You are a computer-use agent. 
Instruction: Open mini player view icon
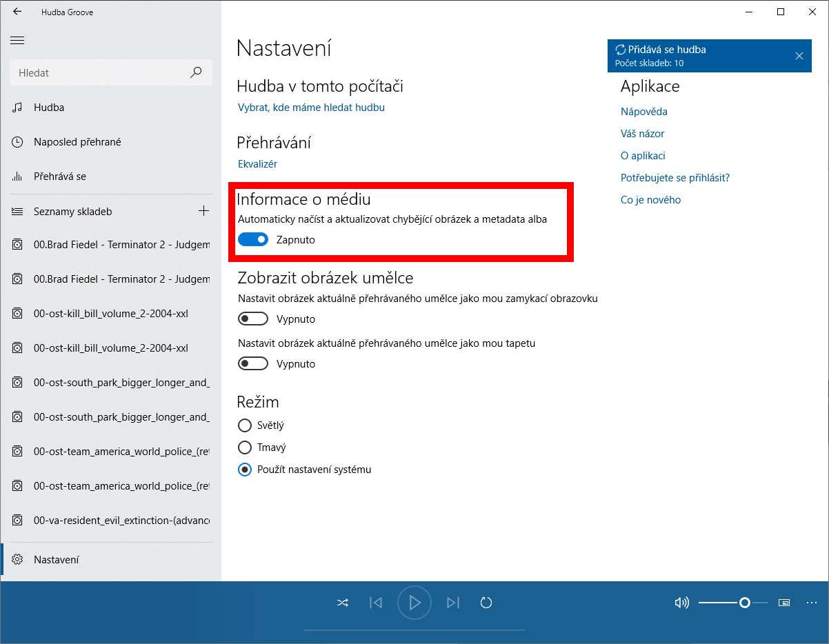pos(784,603)
